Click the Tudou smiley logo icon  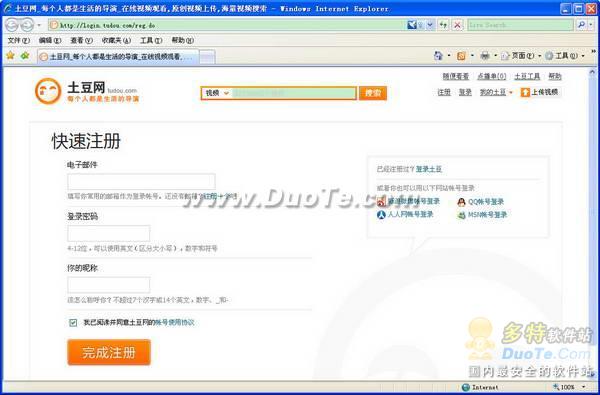[48, 91]
